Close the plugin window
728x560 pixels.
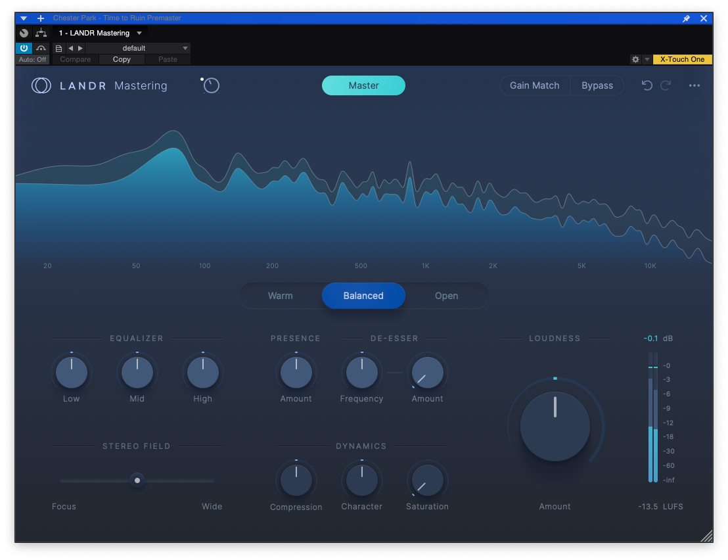pos(704,18)
